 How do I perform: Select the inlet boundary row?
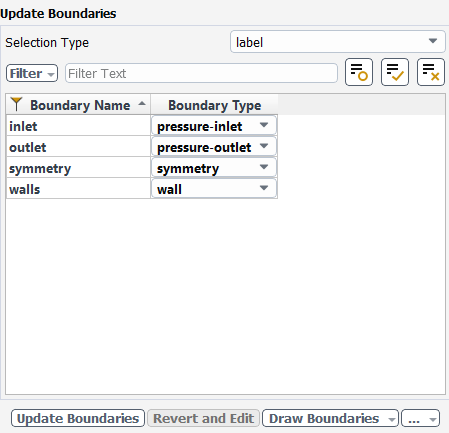(x=78, y=126)
